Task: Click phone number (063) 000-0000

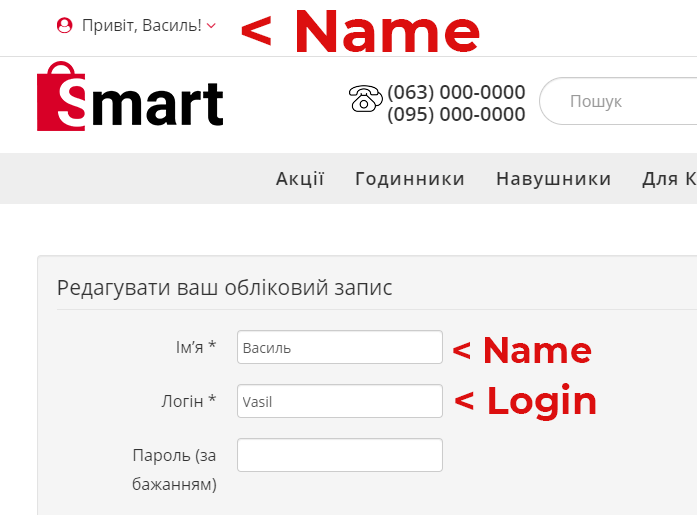Action: pyautogui.click(x=456, y=92)
